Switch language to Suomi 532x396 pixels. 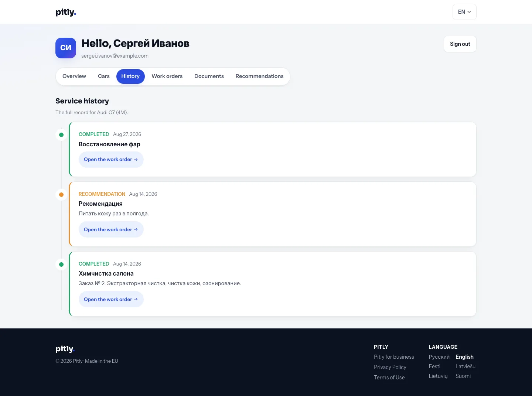463,376
